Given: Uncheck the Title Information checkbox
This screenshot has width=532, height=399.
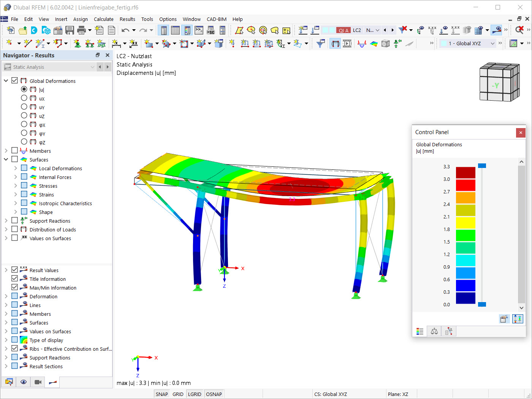Looking at the screenshot, I should [x=15, y=279].
